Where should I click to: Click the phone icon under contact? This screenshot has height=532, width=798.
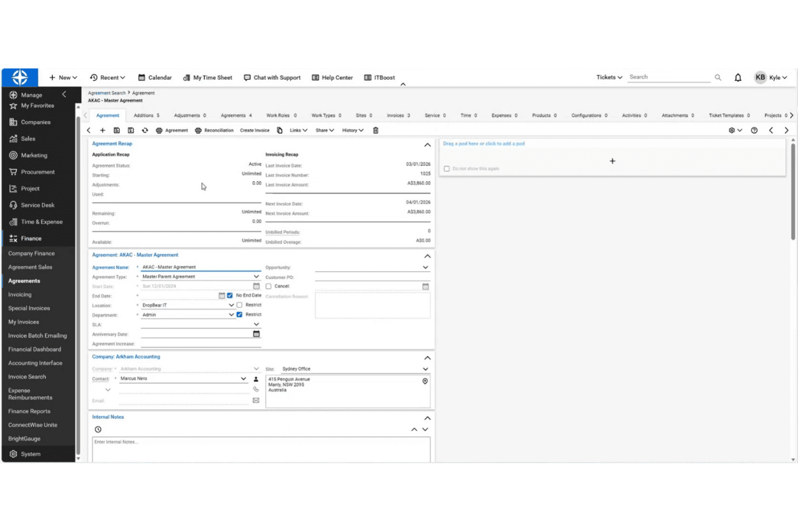(256, 389)
